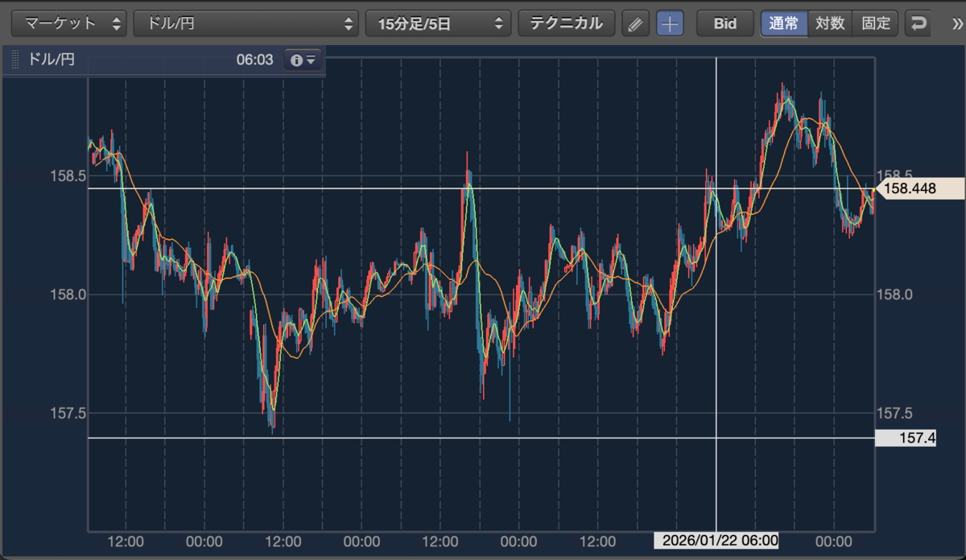Click the ドル/円 chart title label
The image size is (966, 560).
(x=52, y=60)
